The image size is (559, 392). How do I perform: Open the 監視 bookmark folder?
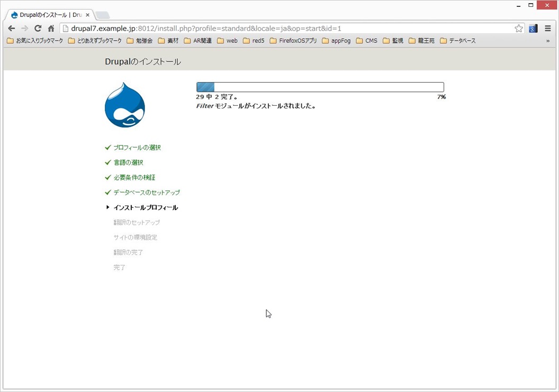click(x=393, y=41)
